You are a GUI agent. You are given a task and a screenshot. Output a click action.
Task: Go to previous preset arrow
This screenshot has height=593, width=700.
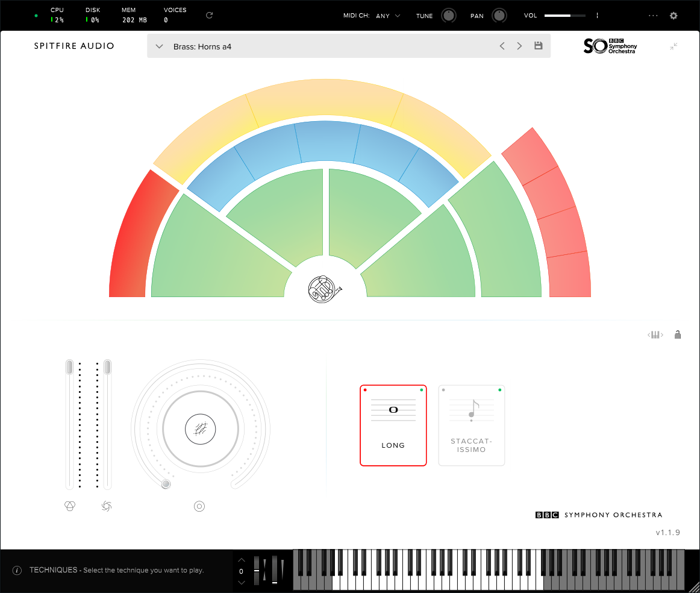[x=502, y=46]
